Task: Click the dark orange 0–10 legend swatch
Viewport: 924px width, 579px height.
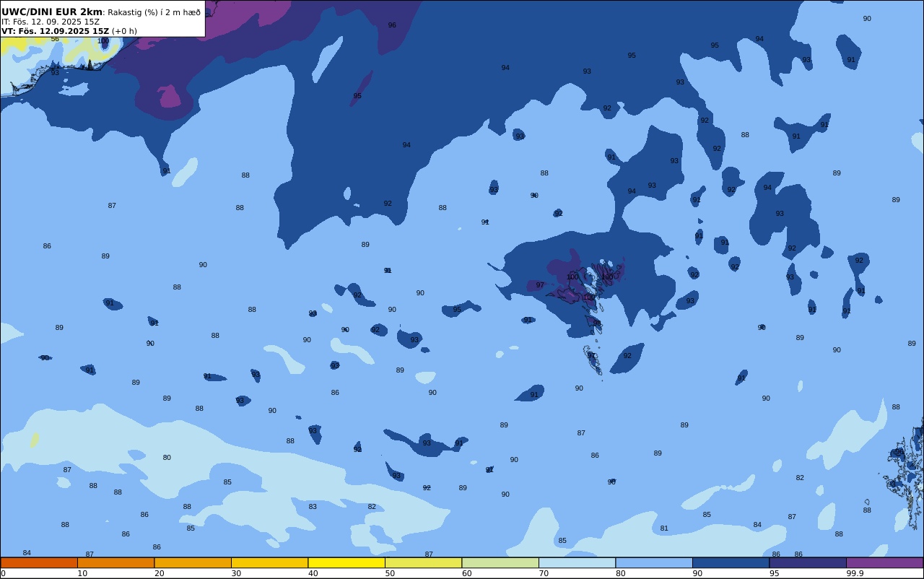Action: click(39, 562)
